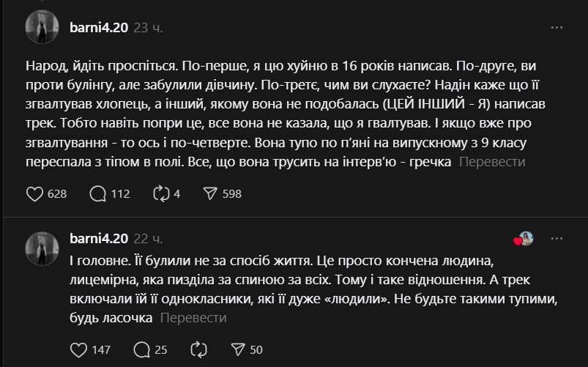Open the first post's 23 ч. timestamp
The height and width of the screenshot is (367, 588).
click(x=148, y=27)
